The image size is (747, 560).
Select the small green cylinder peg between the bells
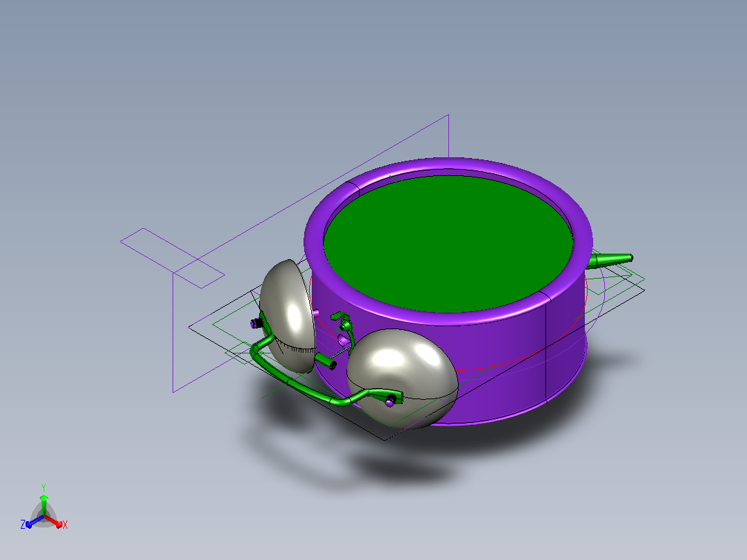(x=326, y=361)
